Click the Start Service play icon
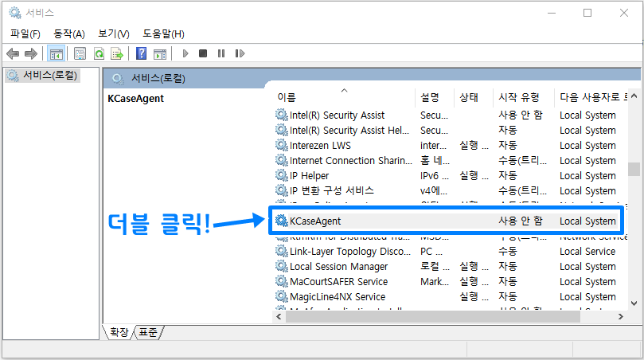This screenshot has width=644, height=360. click(x=185, y=53)
